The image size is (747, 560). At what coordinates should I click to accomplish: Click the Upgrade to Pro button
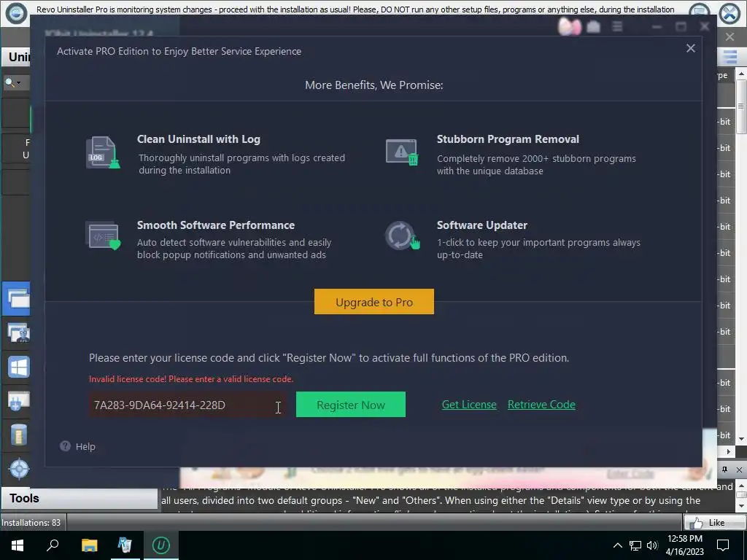tap(374, 301)
